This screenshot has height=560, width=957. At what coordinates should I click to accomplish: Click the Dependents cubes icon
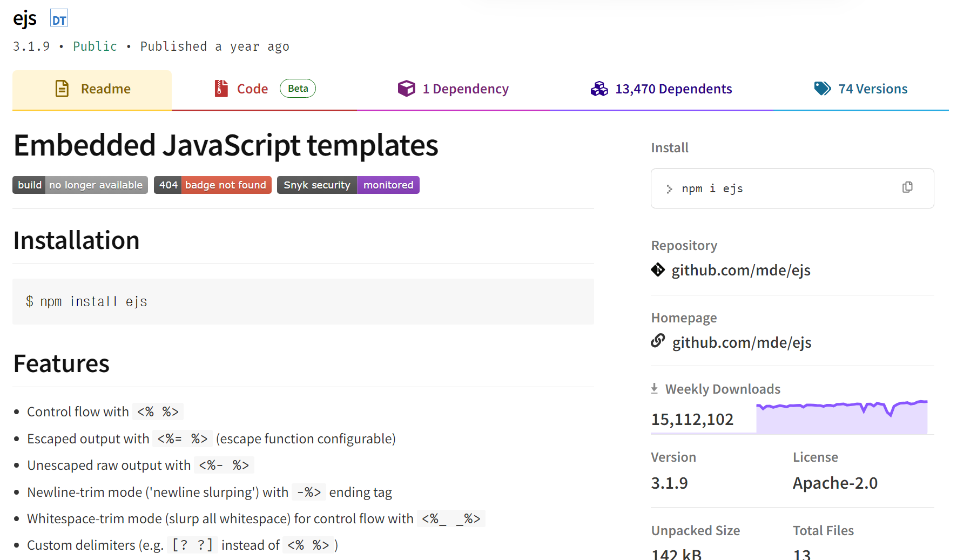pyautogui.click(x=599, y=89)
